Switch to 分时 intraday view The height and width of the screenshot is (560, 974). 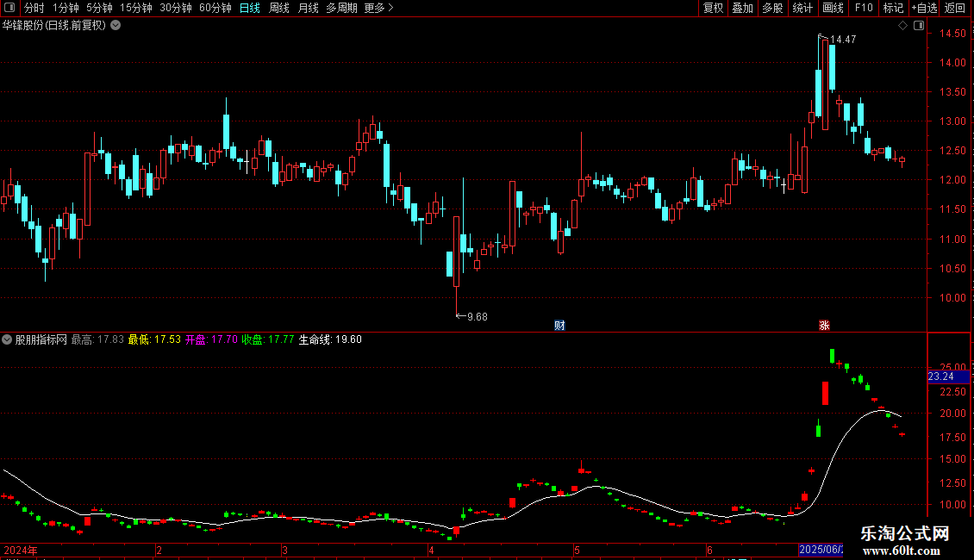click(34, 8)
